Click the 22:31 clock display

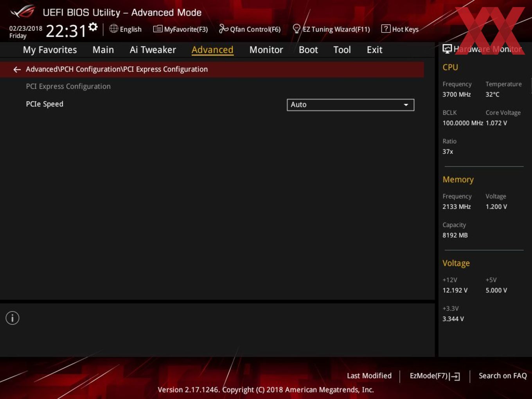click(66, 31)
